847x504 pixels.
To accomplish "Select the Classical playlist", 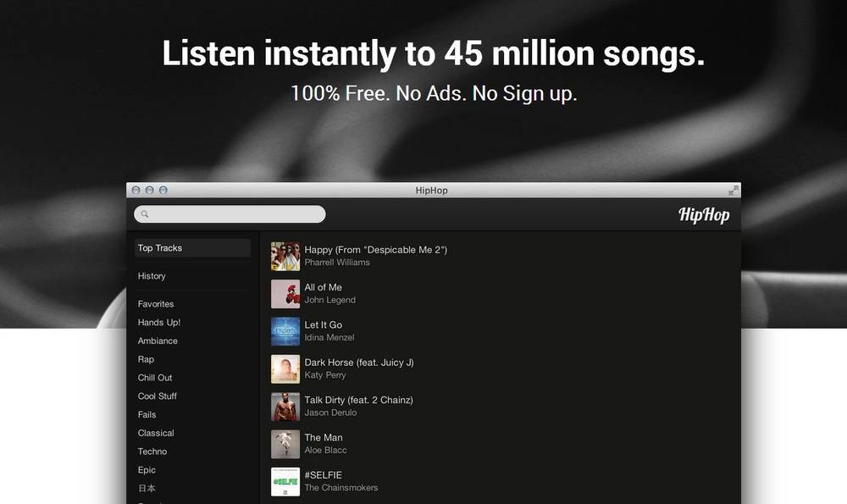I will tap(156, 433).
